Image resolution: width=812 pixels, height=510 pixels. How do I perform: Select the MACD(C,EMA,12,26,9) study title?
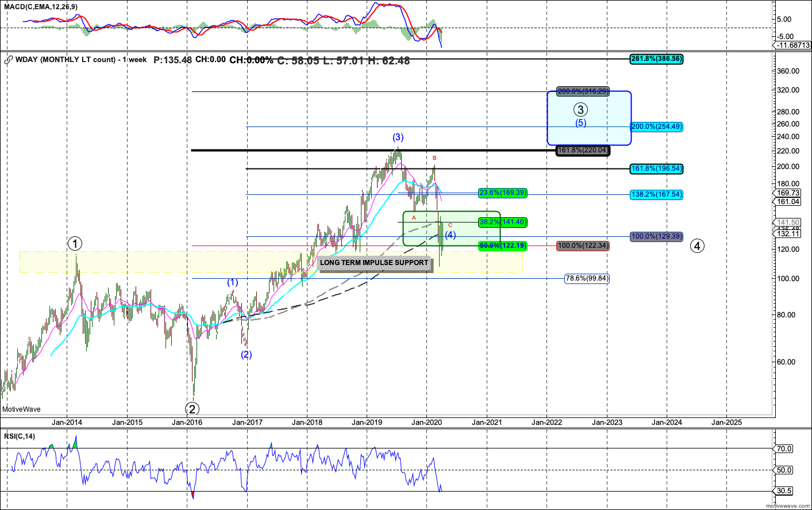pyautogui.click(x=41, y=7)
